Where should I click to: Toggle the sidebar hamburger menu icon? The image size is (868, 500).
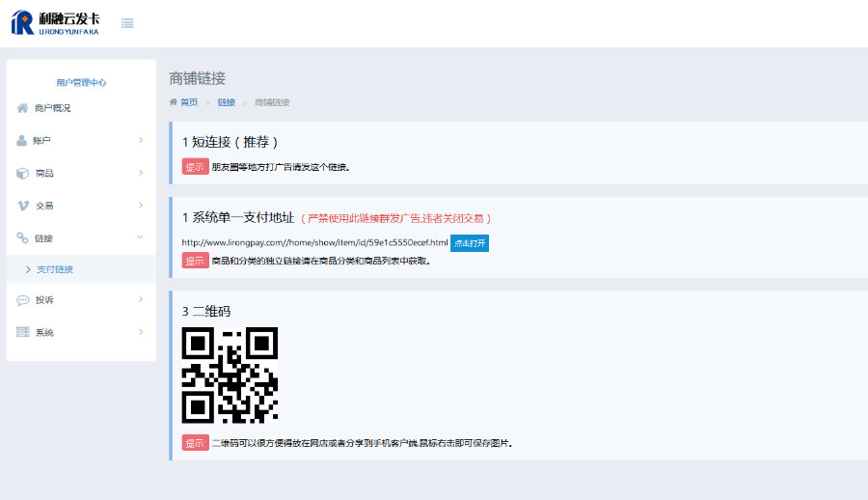(127, 23)
